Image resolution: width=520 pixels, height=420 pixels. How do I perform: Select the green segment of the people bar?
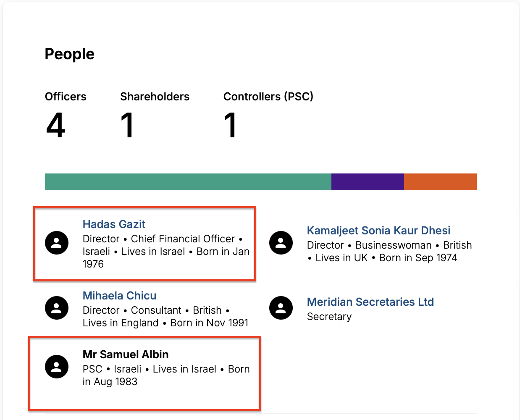click(x=188, y=182)
